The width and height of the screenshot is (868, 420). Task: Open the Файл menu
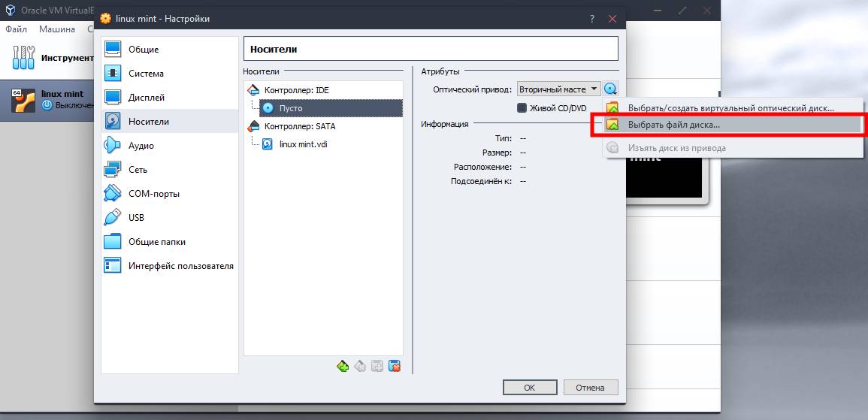tap(16, 29)
